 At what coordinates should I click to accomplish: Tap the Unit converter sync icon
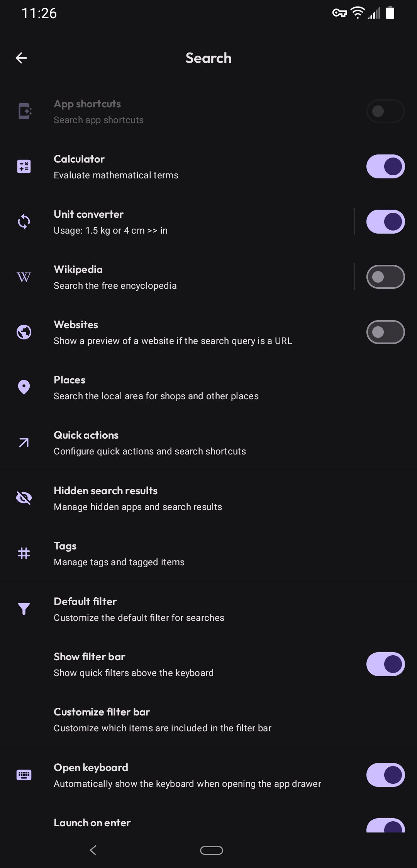click(x=24, y=222)
